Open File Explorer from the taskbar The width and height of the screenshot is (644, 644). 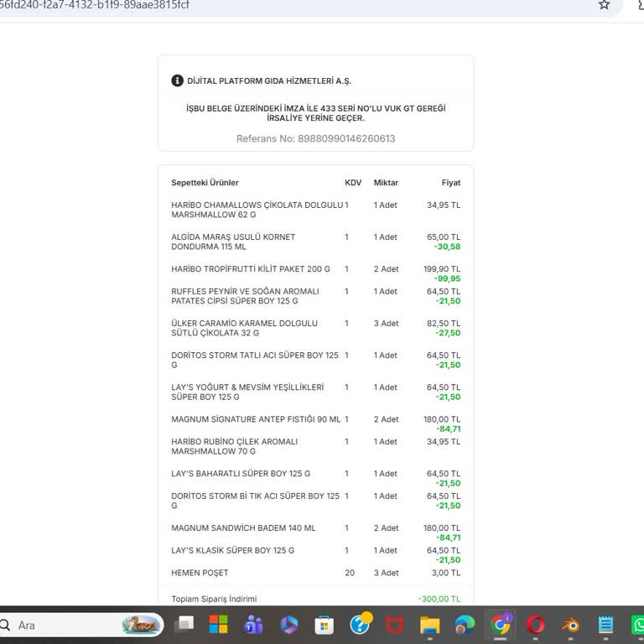point(429,625)
